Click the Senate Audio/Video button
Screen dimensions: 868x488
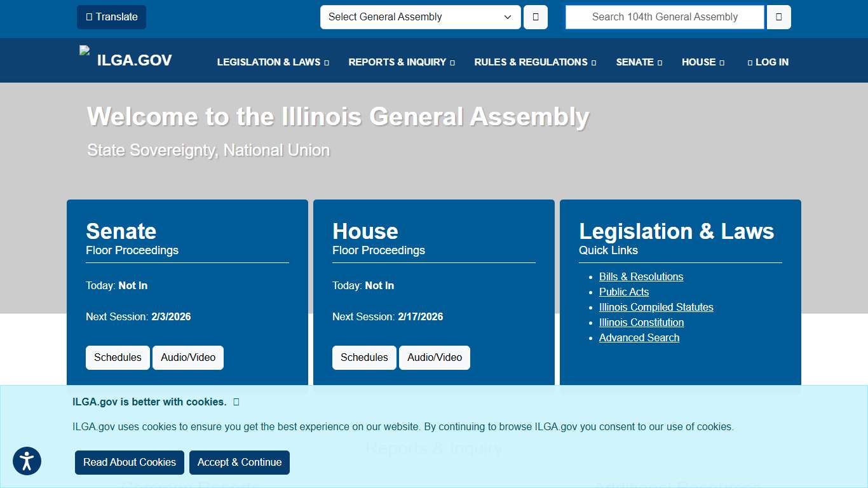click(x=188, y=357)
